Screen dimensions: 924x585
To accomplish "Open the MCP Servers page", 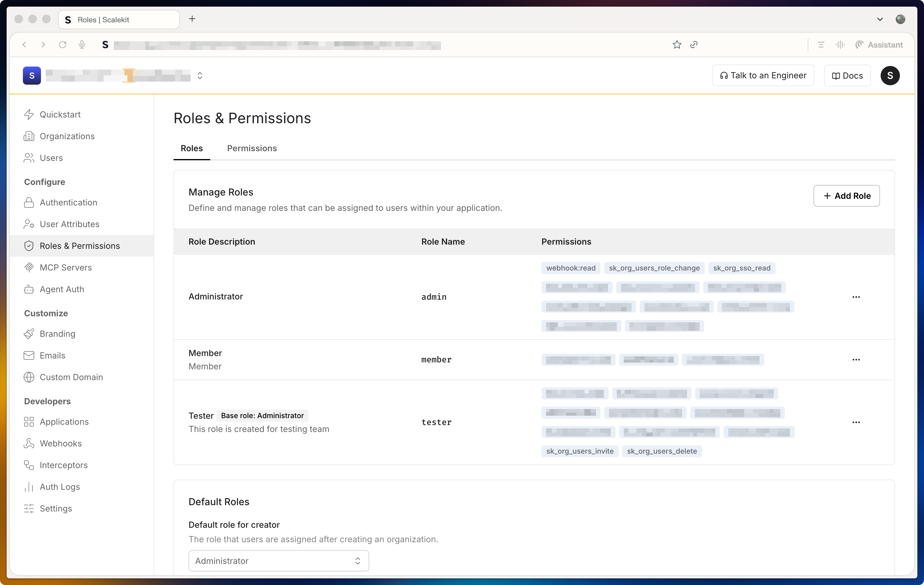I will (66, 267).
